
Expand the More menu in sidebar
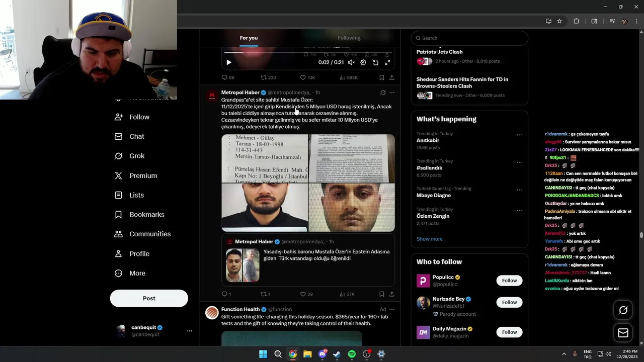(130, 273)
